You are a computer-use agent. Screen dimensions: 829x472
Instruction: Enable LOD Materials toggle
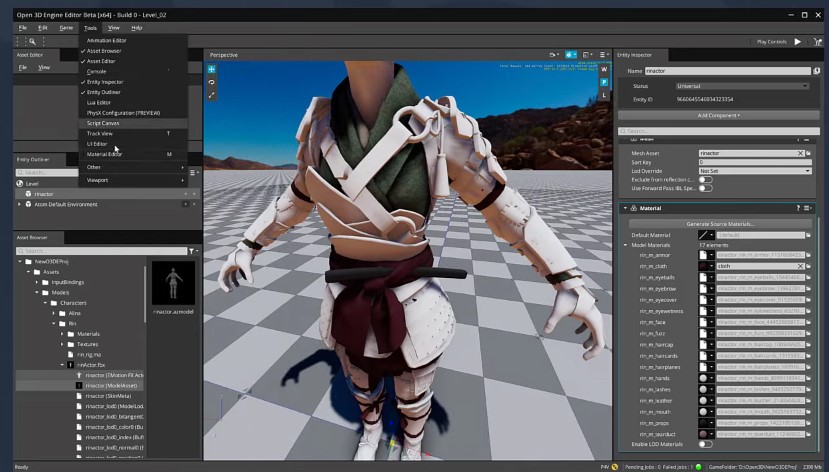tap(706, 443)
